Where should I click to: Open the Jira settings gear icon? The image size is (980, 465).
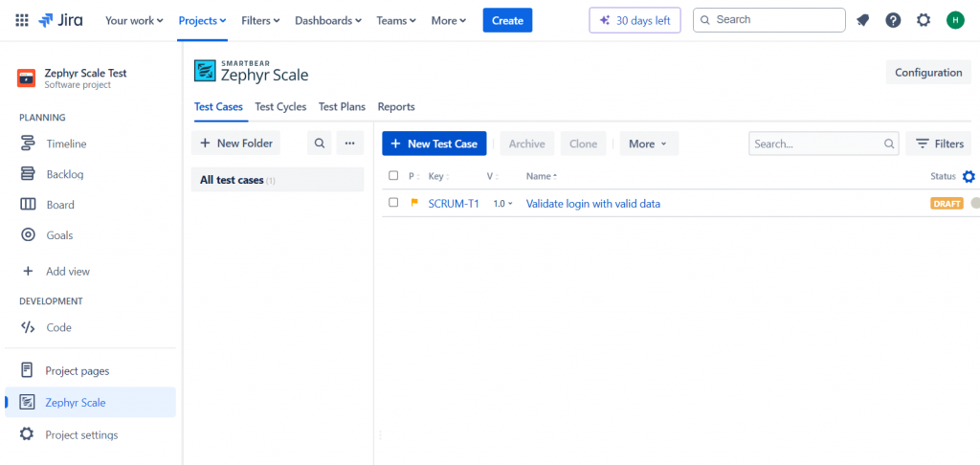pos(924,20)
